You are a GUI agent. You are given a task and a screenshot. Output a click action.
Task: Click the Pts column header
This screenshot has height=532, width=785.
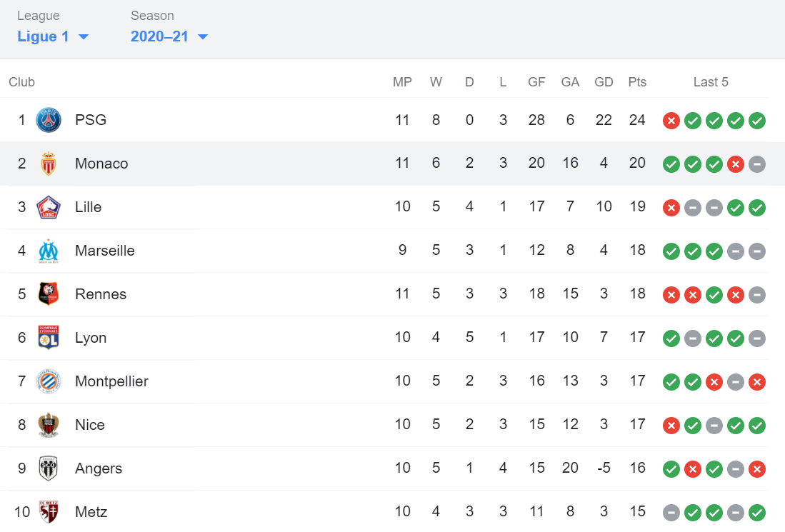click(637, 82)
